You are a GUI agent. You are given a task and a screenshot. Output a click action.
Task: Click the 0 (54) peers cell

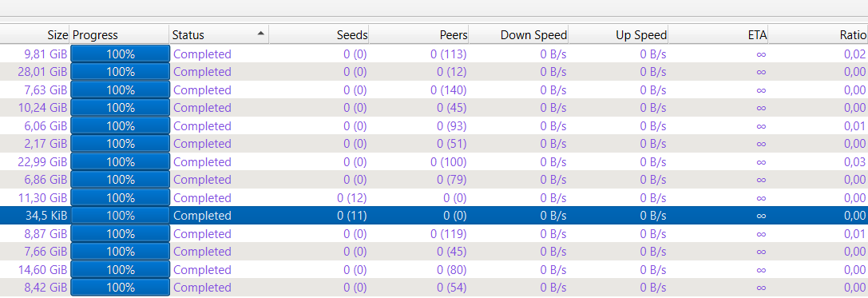tap(451, 288)
